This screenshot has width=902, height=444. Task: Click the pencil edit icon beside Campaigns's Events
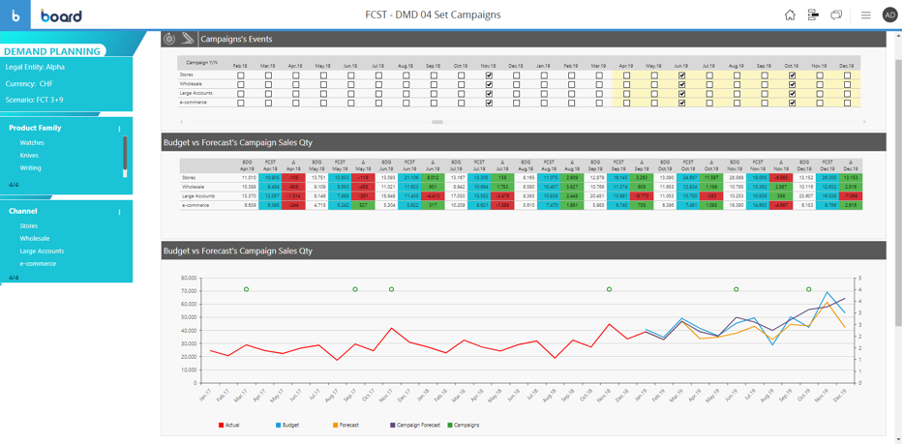187,39
